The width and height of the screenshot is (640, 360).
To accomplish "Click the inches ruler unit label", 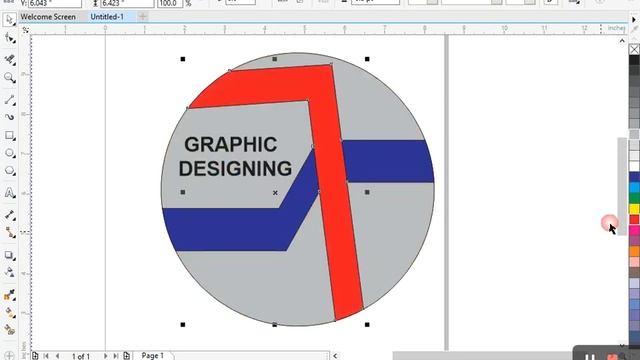I will (x=616, y=28).
